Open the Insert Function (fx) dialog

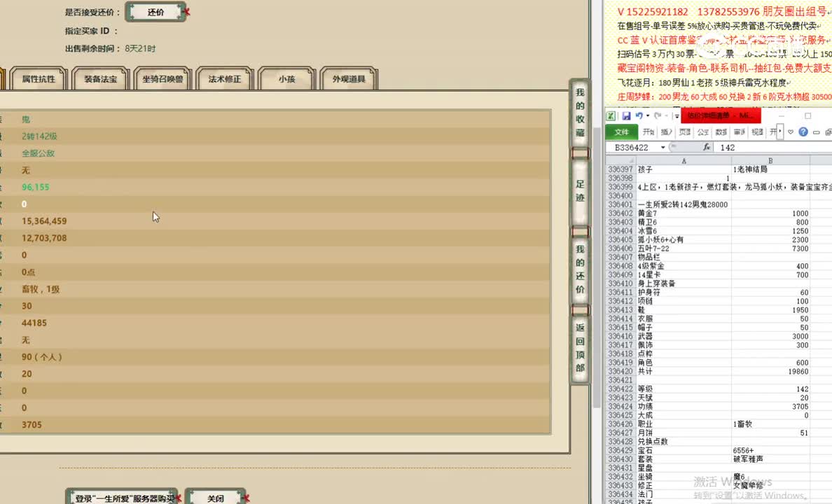point(707,147)
